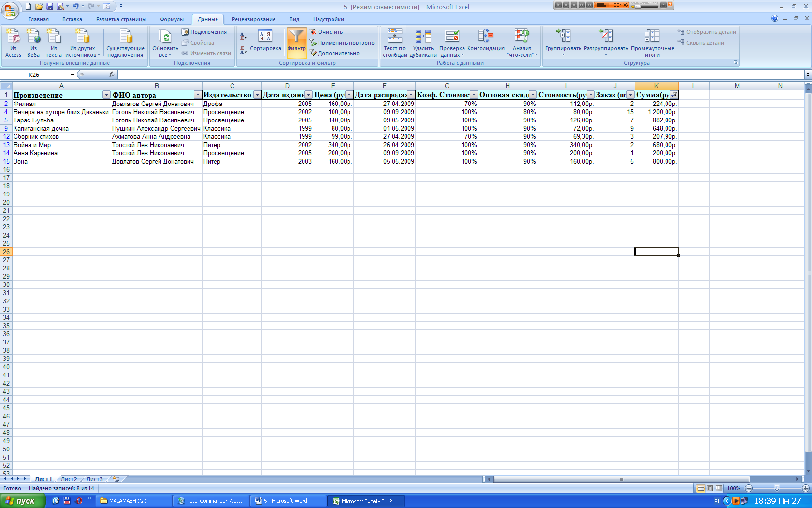Open filter dropdown for Издательство column
812x508 pixels.
257,95
